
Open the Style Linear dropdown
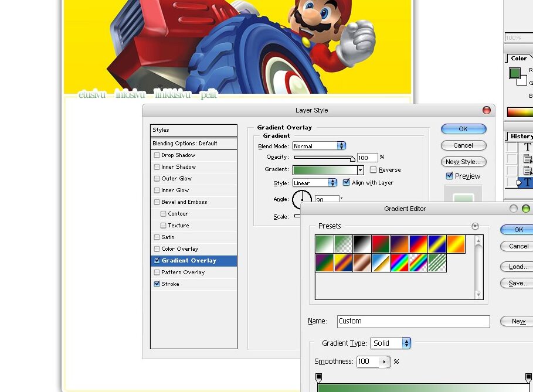click(314, 183)
